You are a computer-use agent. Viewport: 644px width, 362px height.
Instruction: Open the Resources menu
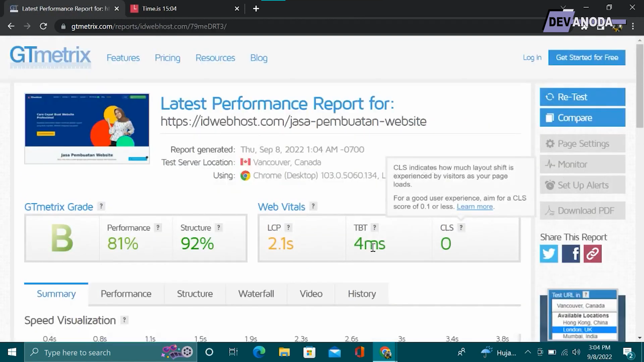pos(215,58)
